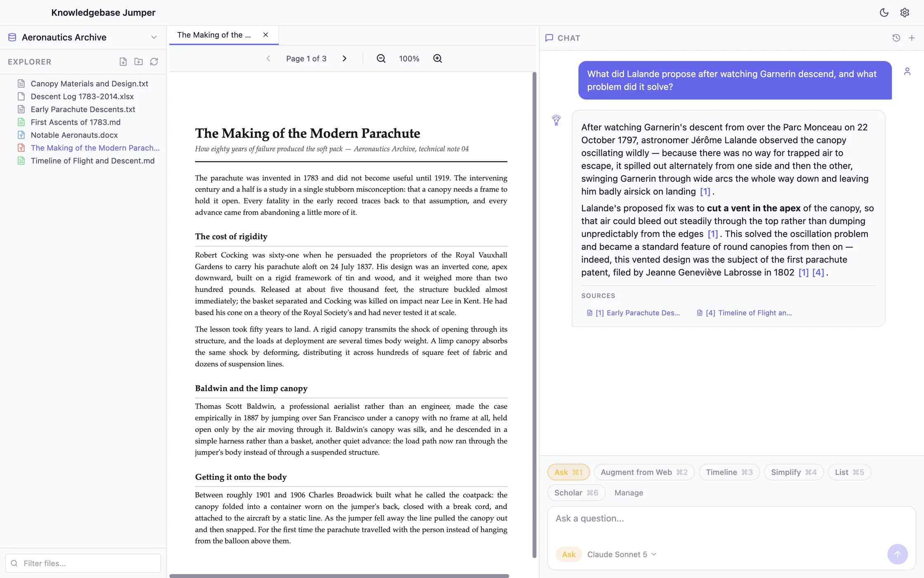The width and height of the screenshot is (924, 578).
Task: Click the Page 1 of 3 indicator
Action: (x=306, y=59)
